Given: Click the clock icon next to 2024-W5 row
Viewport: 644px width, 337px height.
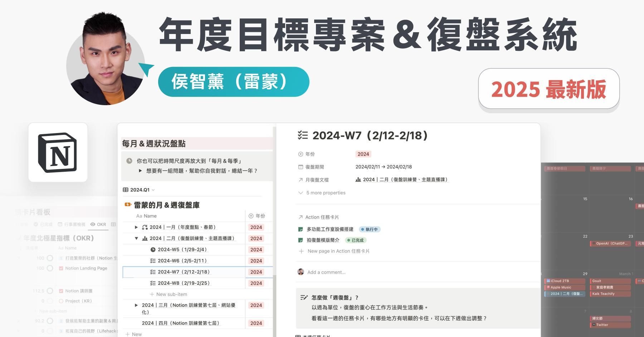Looking at the screenshot, I should 153,250.
